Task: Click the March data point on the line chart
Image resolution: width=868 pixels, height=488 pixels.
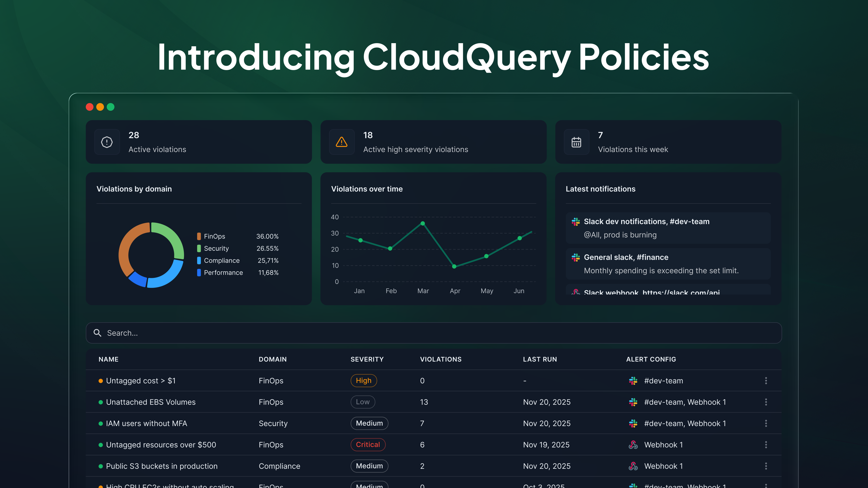Action: [x=422, y=223]
